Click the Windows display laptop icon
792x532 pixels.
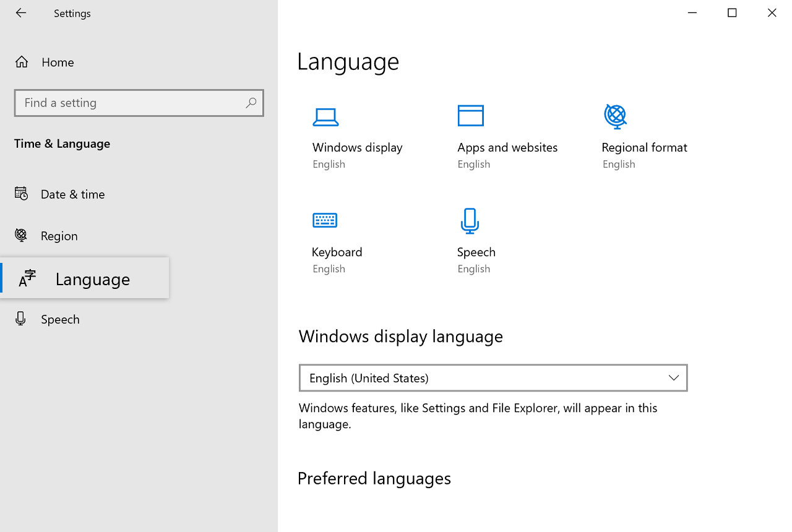coord(325,117)
